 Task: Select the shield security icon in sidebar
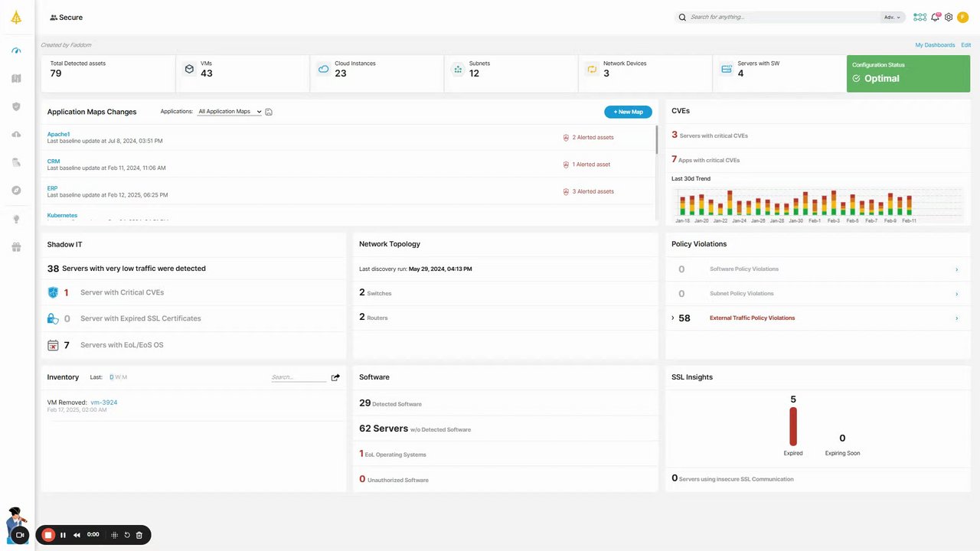[16, 106]
